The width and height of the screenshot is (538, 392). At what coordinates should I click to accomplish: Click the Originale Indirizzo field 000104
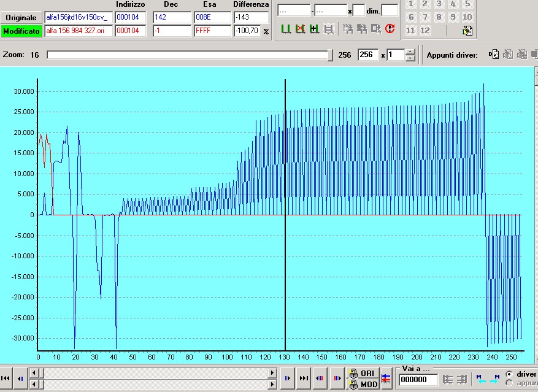point(131,18)
